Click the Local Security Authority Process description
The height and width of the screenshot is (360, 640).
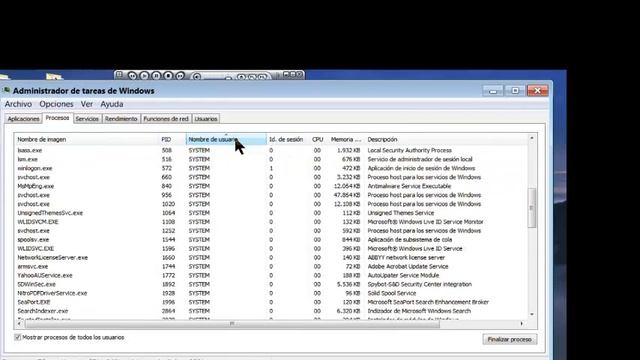point(409,150)
